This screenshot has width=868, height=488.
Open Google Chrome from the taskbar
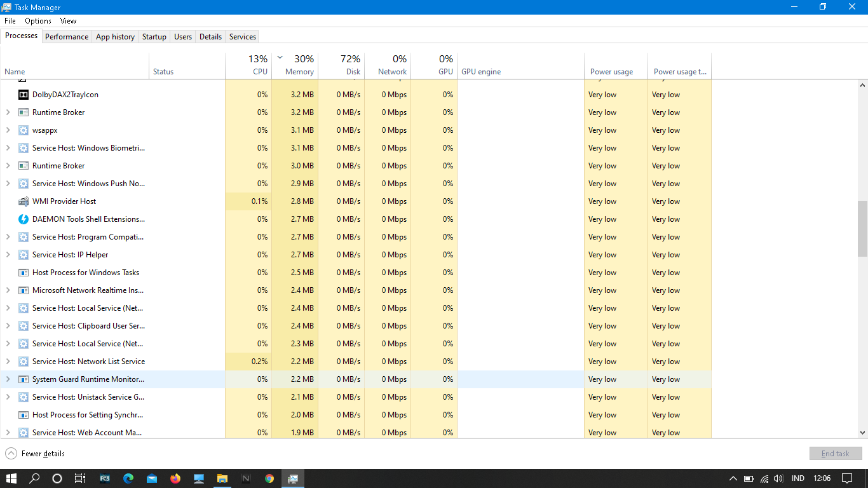269,478
